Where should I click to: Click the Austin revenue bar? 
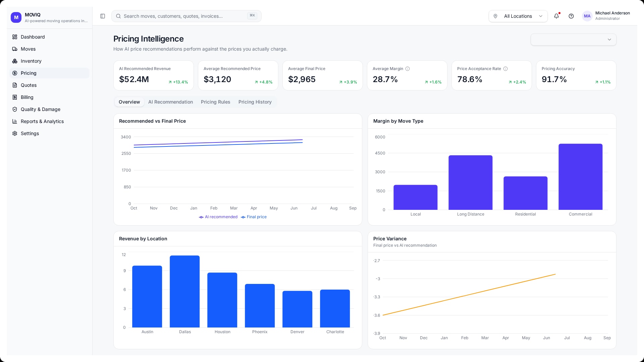pyautogui.click(x=147, y=297)
